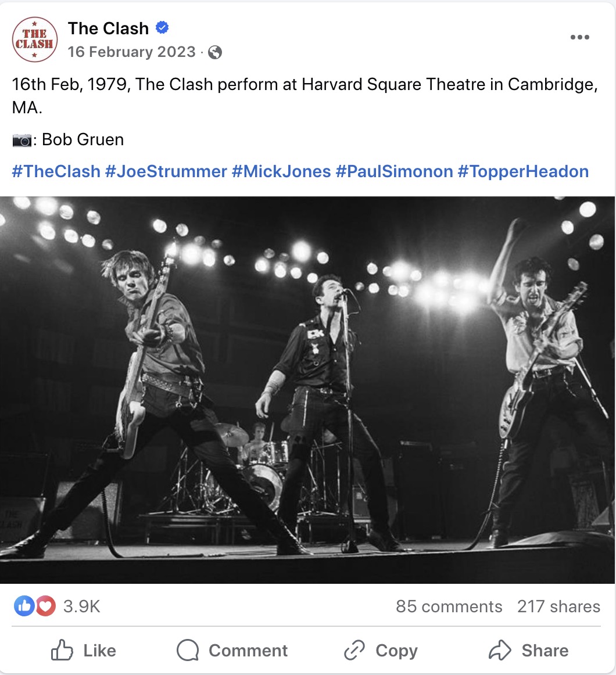Click the red heart reaction icon
This screenshot has height=675, width=616.
pyautogui.click(x=46, y=606)
